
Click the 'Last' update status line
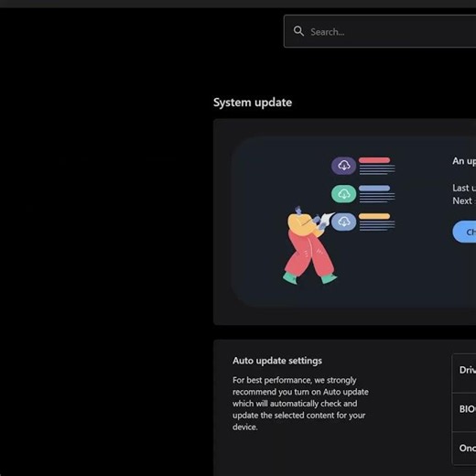pos(464,188)
